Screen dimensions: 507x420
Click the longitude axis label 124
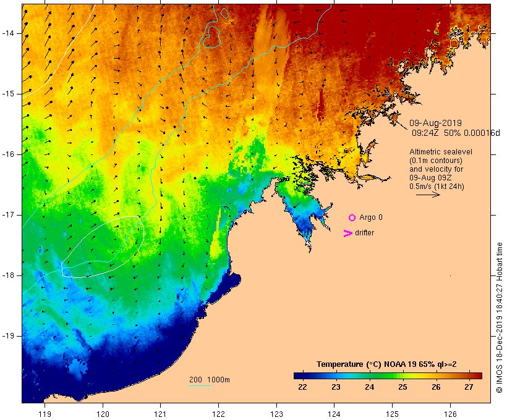coord(334,414)
